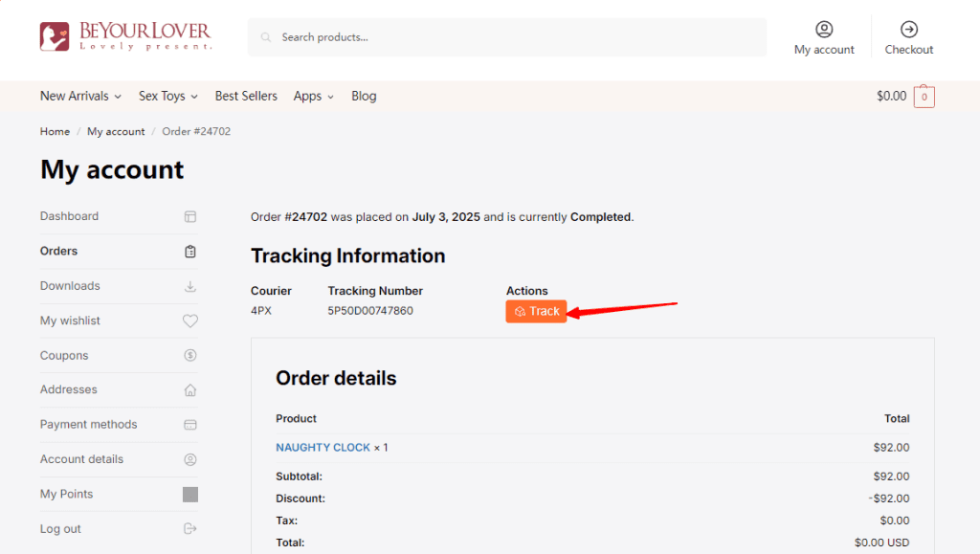
Task: Expand the Sex Toys dropdown menu
Action: 167,97
